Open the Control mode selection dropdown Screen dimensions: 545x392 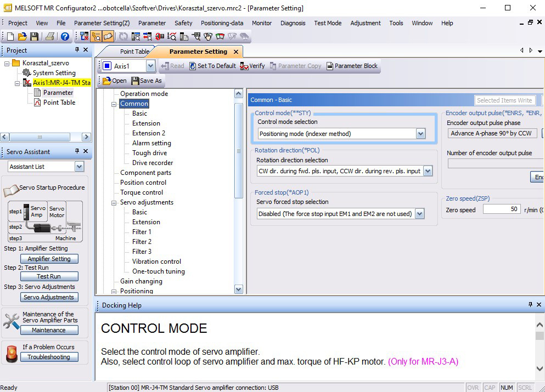[x=420, y=134]
